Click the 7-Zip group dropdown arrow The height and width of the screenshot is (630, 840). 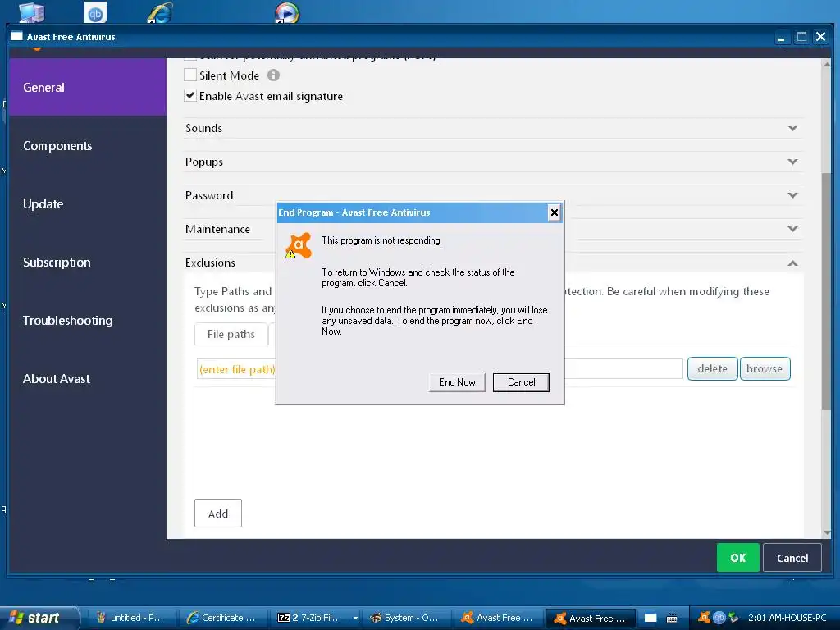point(354,618)
